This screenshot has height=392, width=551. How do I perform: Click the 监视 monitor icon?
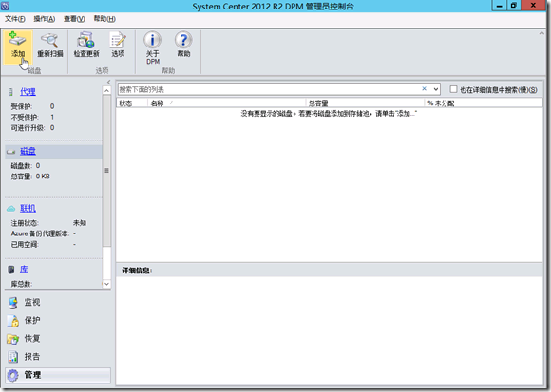pos(13,303)
